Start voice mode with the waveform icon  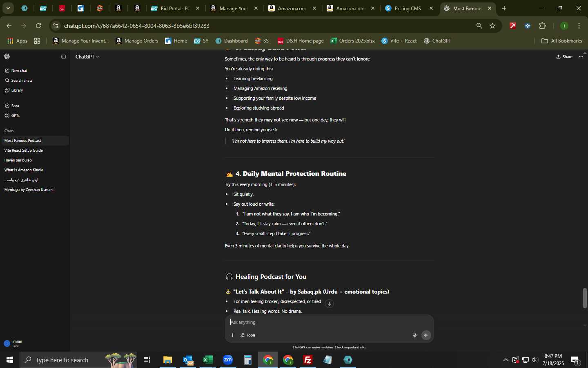click(426, 335)
